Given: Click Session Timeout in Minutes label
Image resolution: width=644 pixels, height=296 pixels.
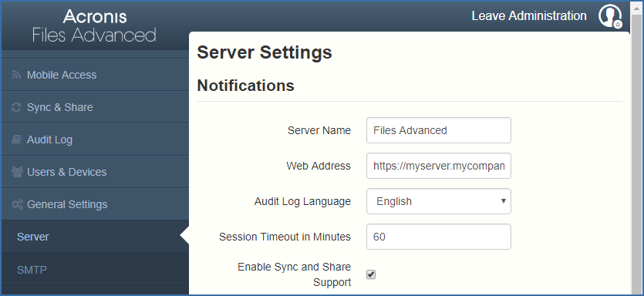Looking at the screenshot, I should [x=285, y=237].
